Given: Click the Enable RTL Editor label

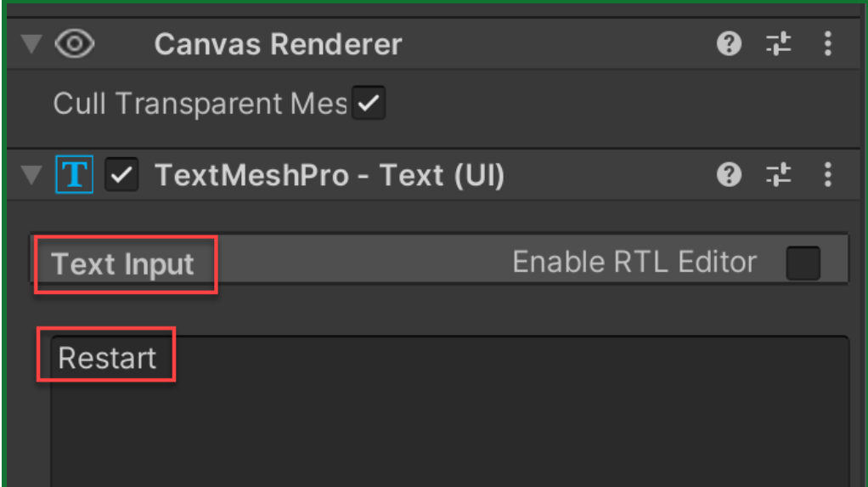Looking at the screenshot, I should click(634, 263).
